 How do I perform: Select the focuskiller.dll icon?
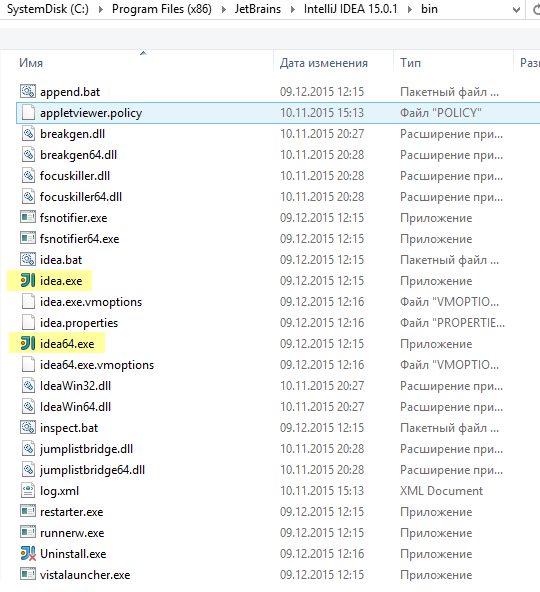point(28,176)
